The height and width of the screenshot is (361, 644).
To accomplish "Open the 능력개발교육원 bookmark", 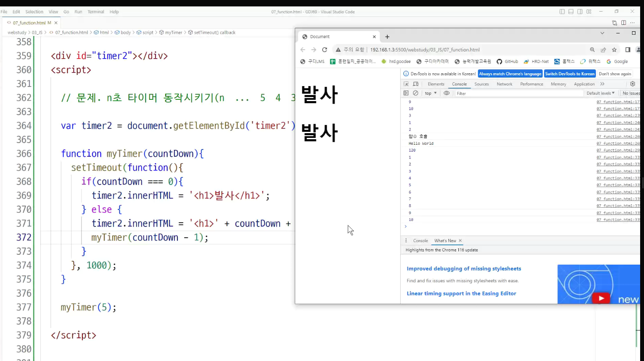I will point(473,62).
